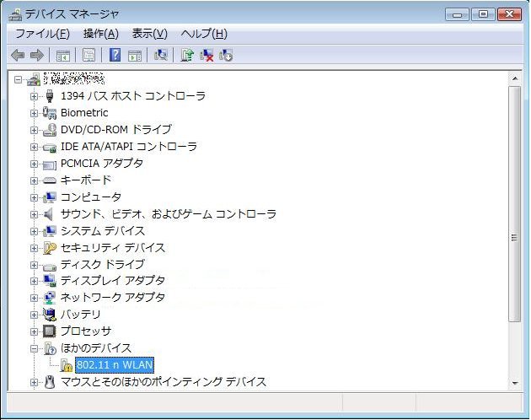Select the コンピュータ category row
This screenshot has width=531, height=420.
click(x=91, y=197)
